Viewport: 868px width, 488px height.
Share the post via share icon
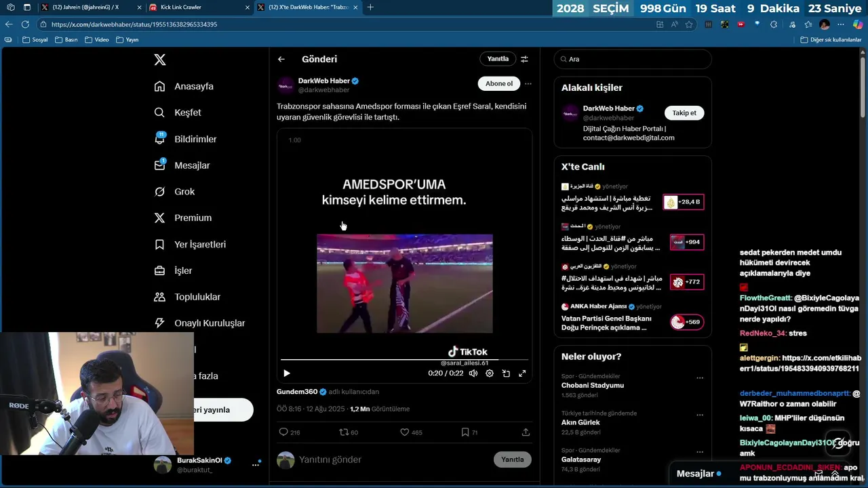click(526, 432)
